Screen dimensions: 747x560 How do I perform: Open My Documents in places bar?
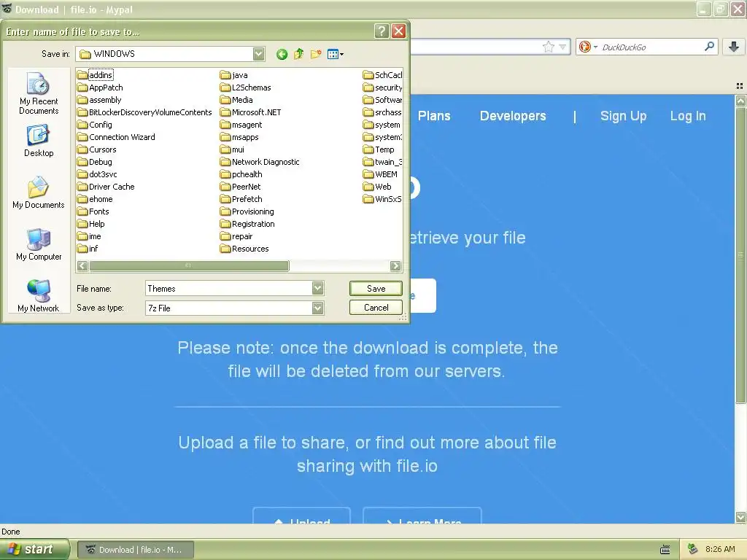coord(39,192)
